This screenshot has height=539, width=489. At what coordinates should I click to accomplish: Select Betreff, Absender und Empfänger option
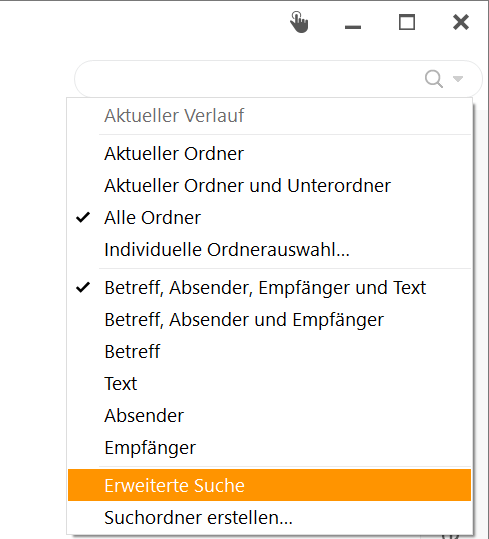pos(269,320)
